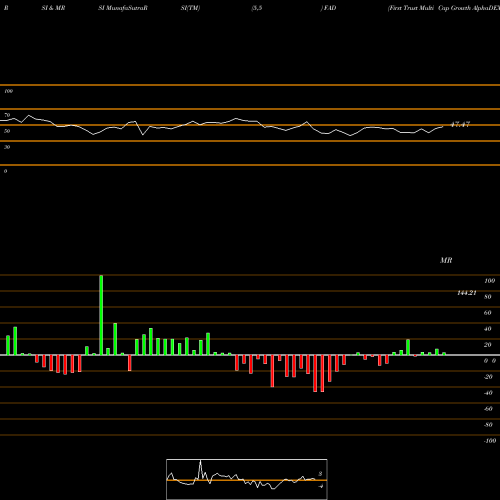Click the 'SI & MR' header text
500x500 pixels.
[x=53, y=8]
